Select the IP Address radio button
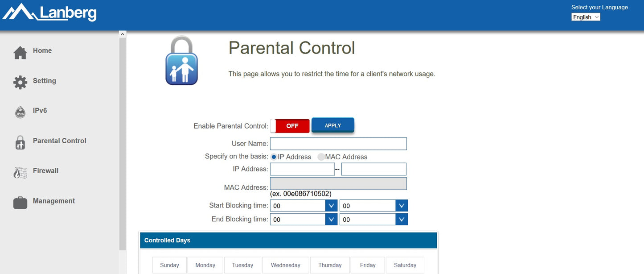This screenshot has height=274, width=644. [x=274, y=157]
